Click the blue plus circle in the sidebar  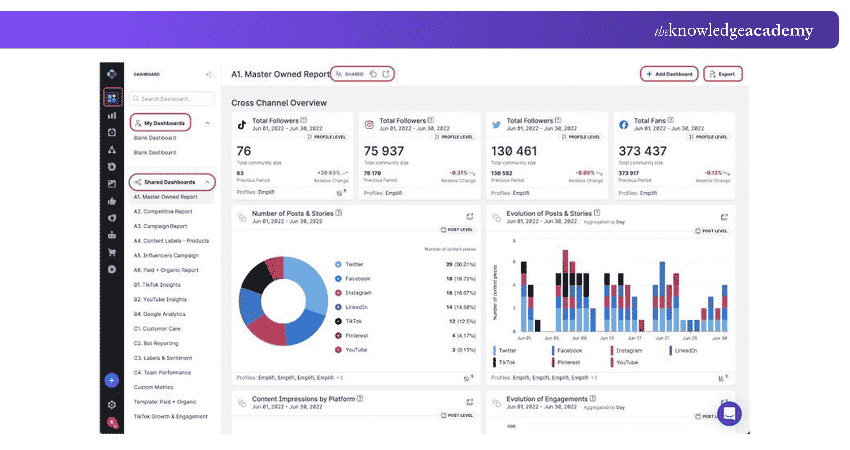coord(112,381)
